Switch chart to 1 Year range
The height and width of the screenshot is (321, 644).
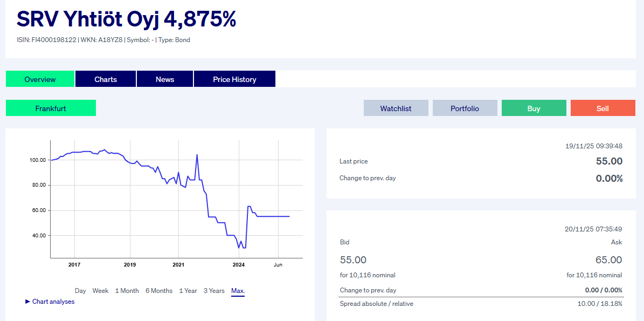click(188, 291)
